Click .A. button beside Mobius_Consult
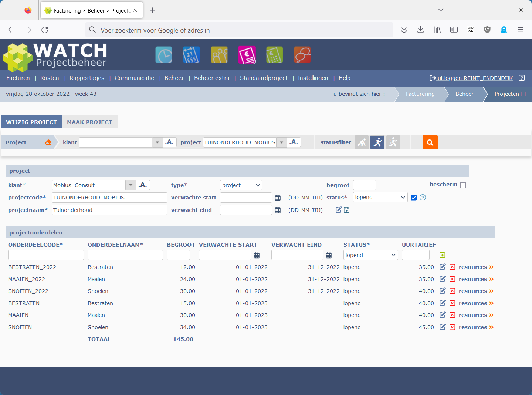Viewport: 532px width, 395px height. [x=143, y=185]
